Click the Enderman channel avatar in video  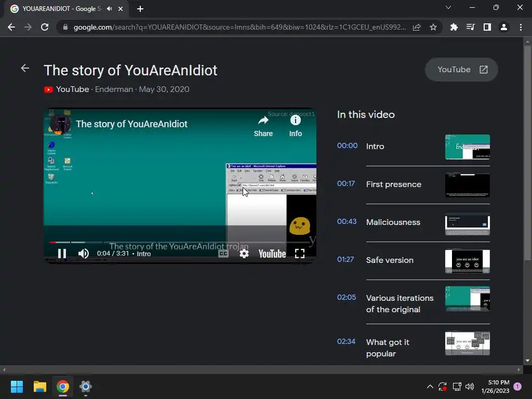pyautogui.click(x=61, y=124)
